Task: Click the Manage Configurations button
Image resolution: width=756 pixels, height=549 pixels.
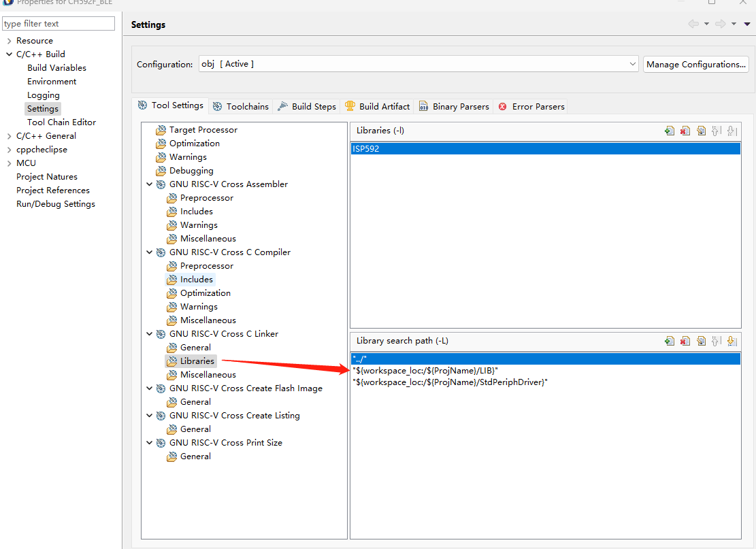Action: click(x=695, y=64)
